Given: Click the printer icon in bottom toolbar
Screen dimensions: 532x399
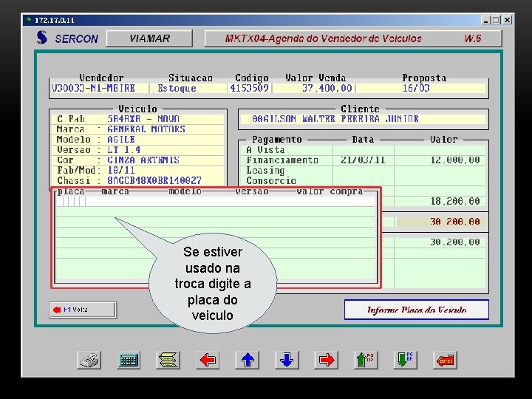Looking at the screenshot, I should (89, 360).
